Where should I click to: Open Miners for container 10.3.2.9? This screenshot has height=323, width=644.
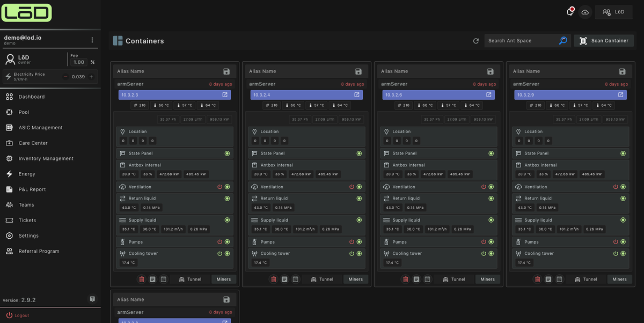(x=620, y=279)
